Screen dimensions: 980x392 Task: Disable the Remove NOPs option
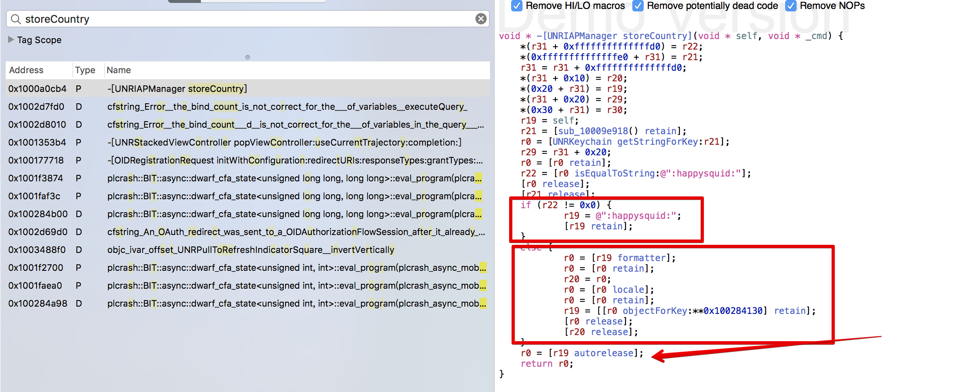pos(791,6)
